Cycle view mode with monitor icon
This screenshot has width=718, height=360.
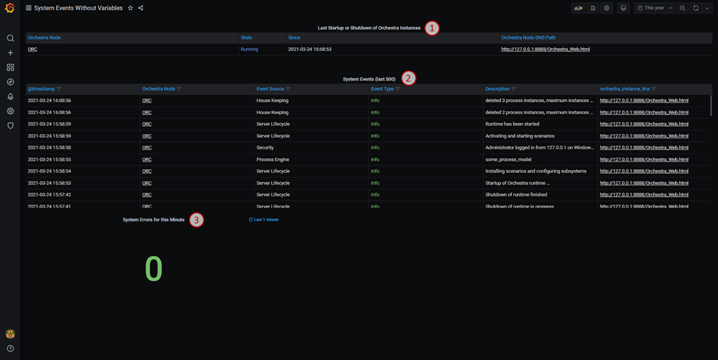tap(623, 8)
